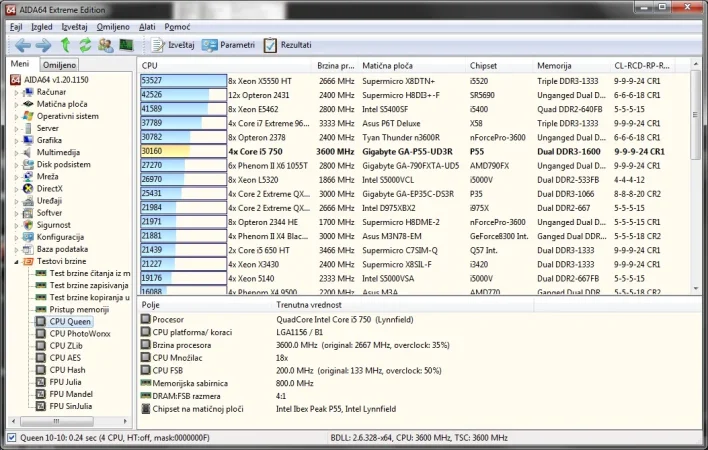Image resolution: width=708 pixels, height=450 pixels.
Task: Sort by the Chipset column header
Action: click(x=499, y=66)
